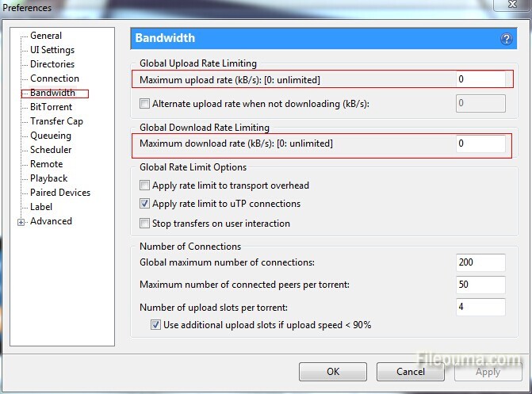Image resolution: width=532 pixels, height=394 pixels.
Task: Open the Connection settings section
Action: pos(55,78)
